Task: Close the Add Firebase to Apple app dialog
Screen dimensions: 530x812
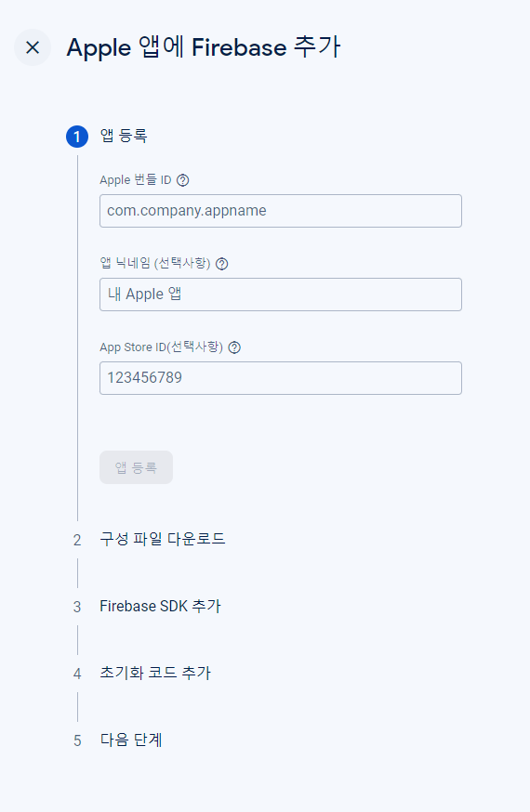Action: click(x=33, y=47)
